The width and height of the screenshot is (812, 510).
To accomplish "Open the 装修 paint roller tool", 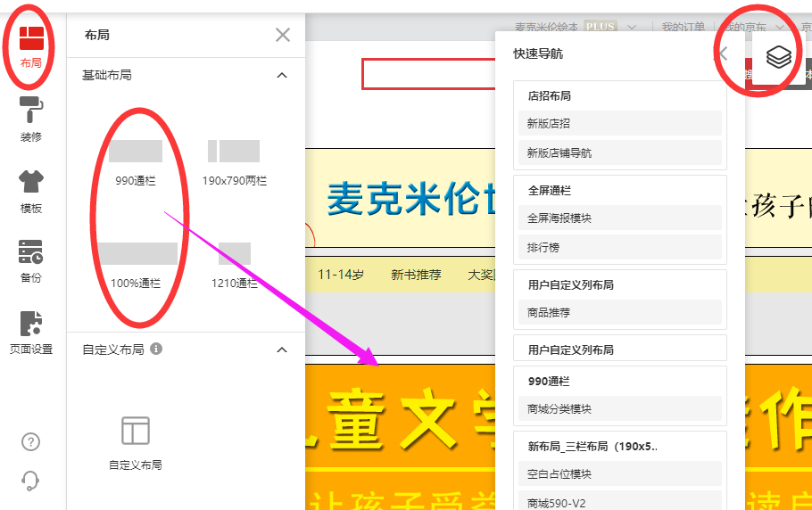I will (x=31, y=119).
